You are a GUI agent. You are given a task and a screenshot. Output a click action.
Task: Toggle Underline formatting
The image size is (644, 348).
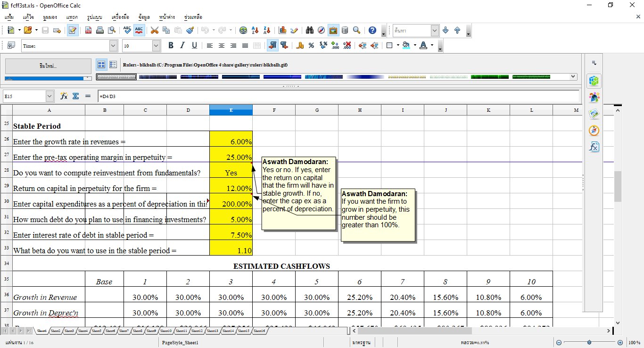[194, 45]
